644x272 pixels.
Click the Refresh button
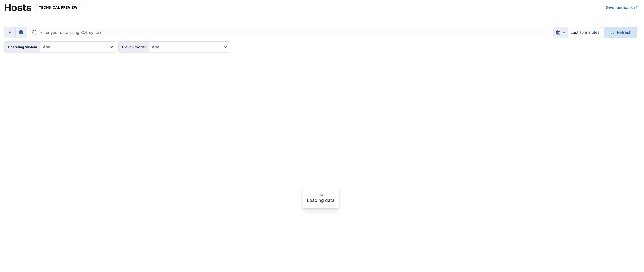(x=621, y=32)
